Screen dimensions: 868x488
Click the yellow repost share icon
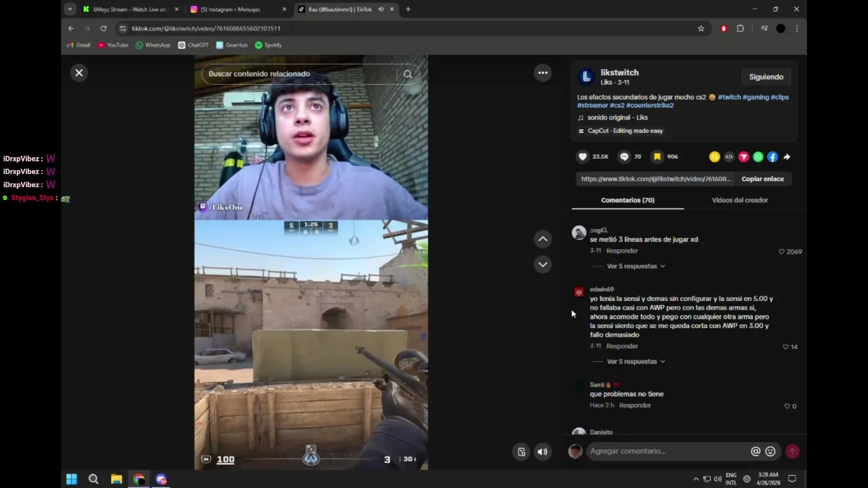point(715,157)
